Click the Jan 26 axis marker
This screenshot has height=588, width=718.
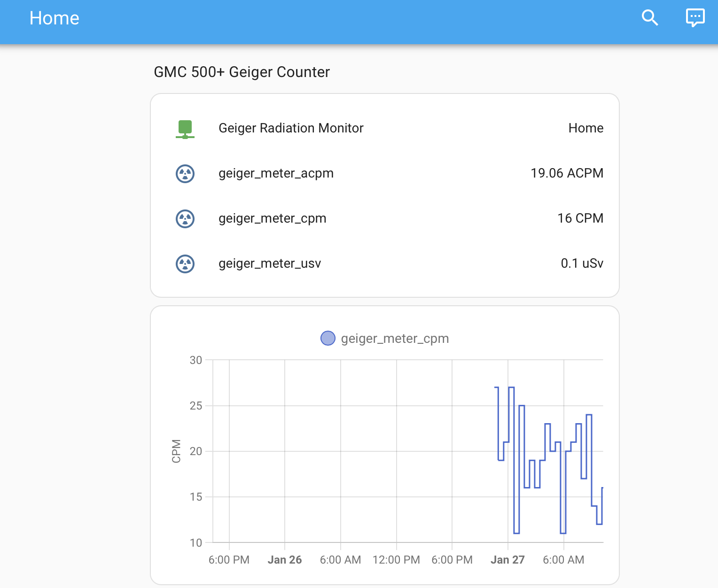(284, 560)
